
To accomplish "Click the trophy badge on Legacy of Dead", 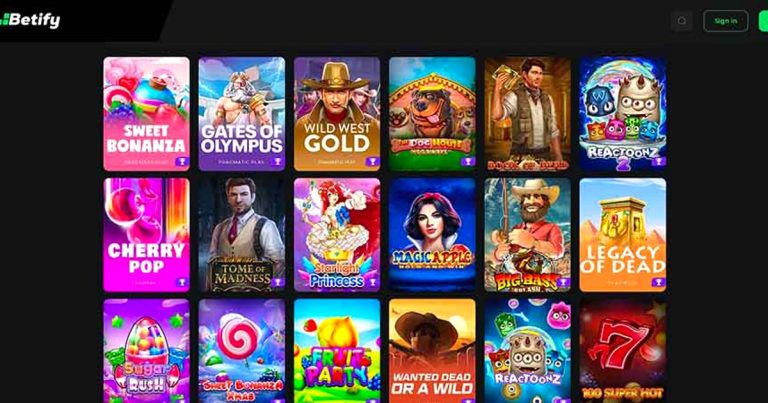I will click(658, 282).
